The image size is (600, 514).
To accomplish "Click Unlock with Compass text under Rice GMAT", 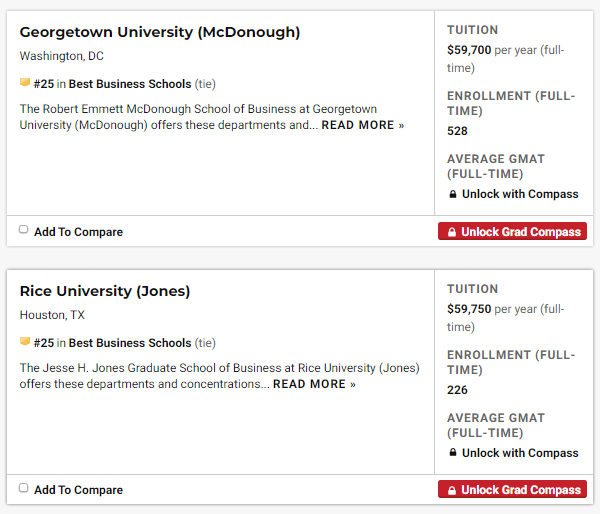I will click(520, 453).
